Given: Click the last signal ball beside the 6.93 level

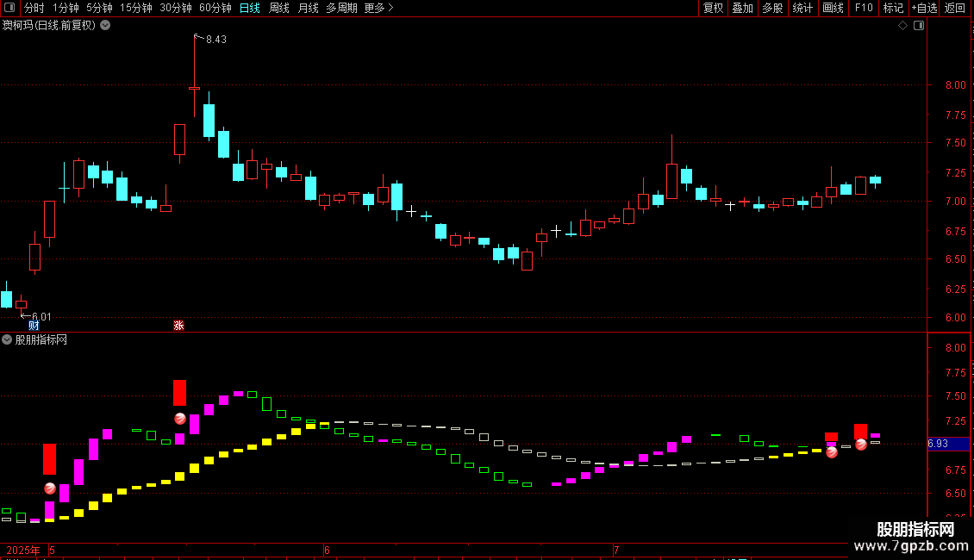Looking at the screenshot, I should coord(861,444).
